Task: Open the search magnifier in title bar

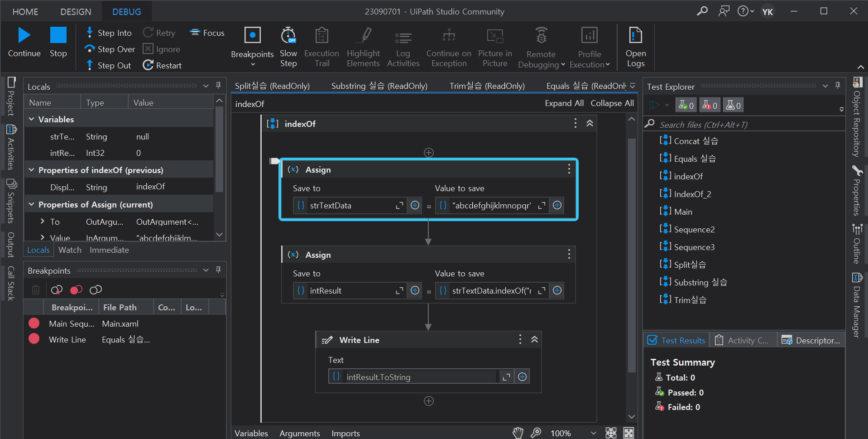Action: click(702, 11)
